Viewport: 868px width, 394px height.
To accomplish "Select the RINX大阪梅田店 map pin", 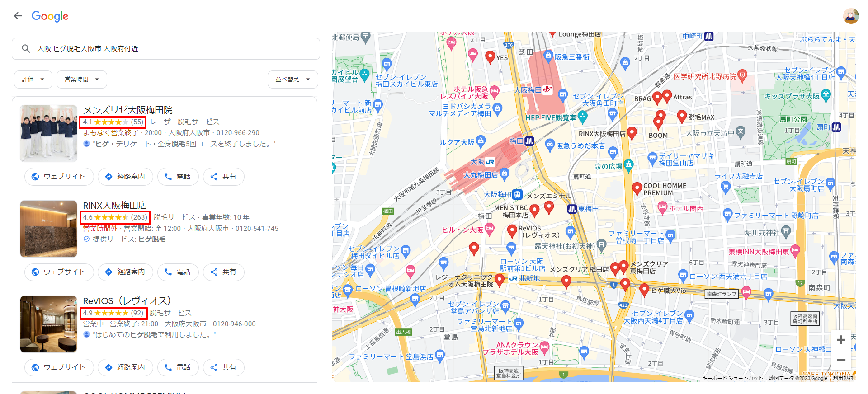I will pos(632,133).
